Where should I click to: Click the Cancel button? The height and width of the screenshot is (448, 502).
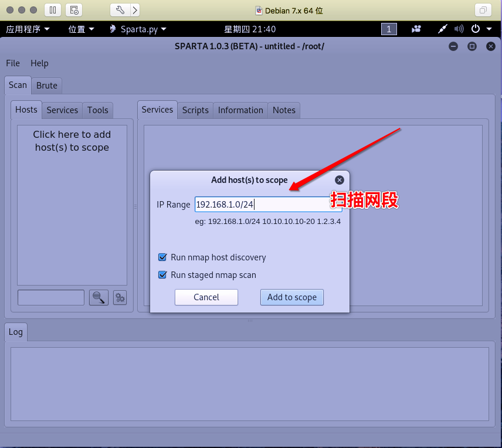206,297
